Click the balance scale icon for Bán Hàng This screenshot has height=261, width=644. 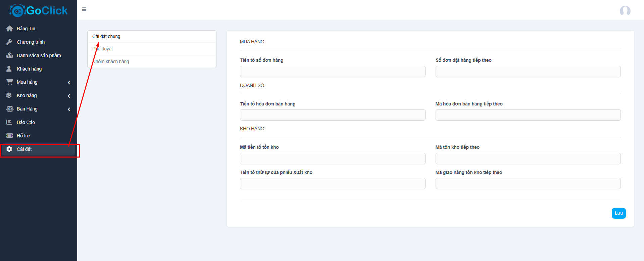tap(10, 109)
